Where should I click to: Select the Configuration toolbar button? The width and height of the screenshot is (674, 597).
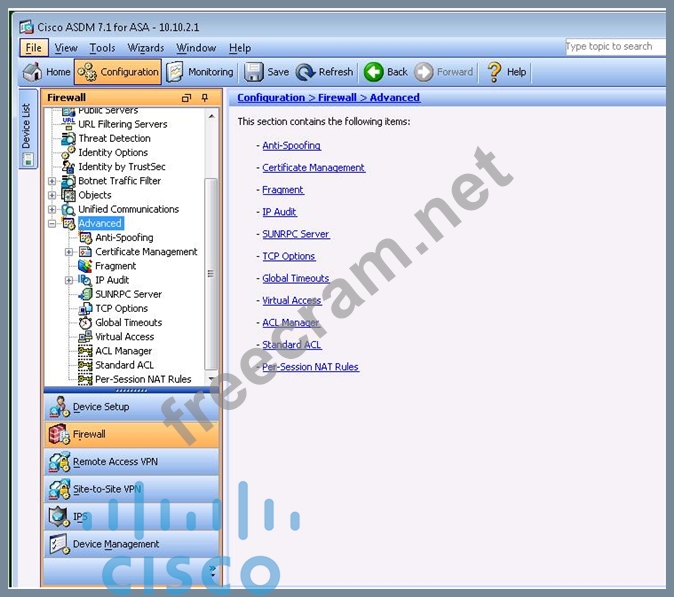[x=118, y=72]
